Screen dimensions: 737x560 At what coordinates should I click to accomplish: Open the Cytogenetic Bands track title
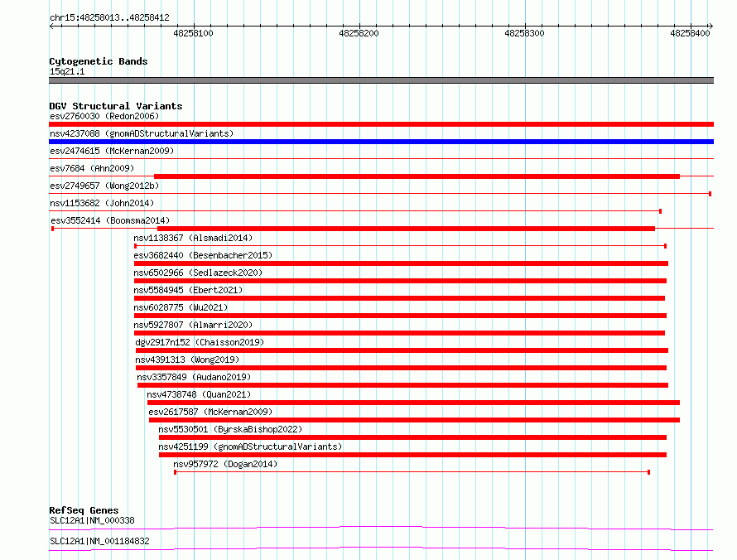[x=99, y=61]
